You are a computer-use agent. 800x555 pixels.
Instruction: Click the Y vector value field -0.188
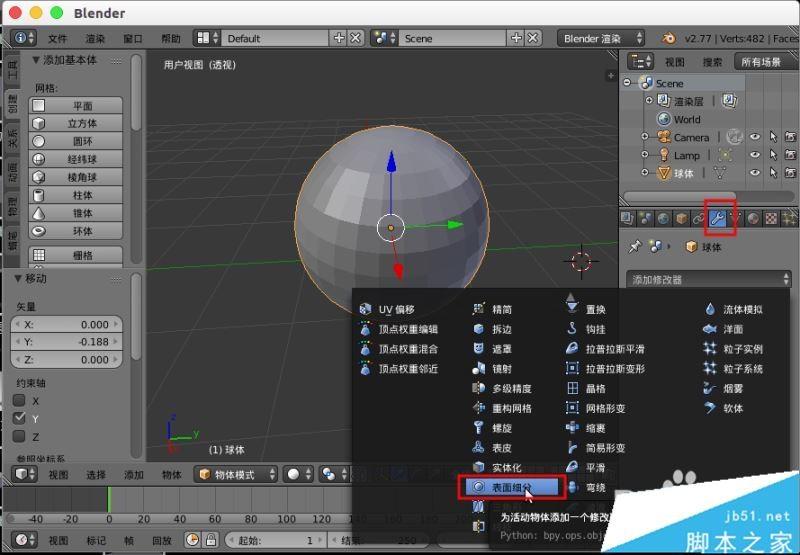[x=66, y=342]
